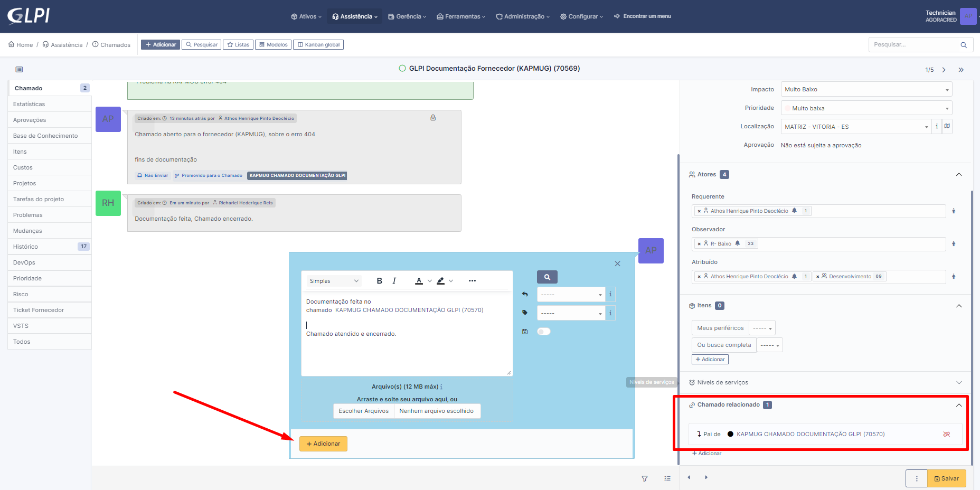This screenshot has width=980, height=490.
Task: Apply italic formatting in editor
Action: click(x=394, y=281)
